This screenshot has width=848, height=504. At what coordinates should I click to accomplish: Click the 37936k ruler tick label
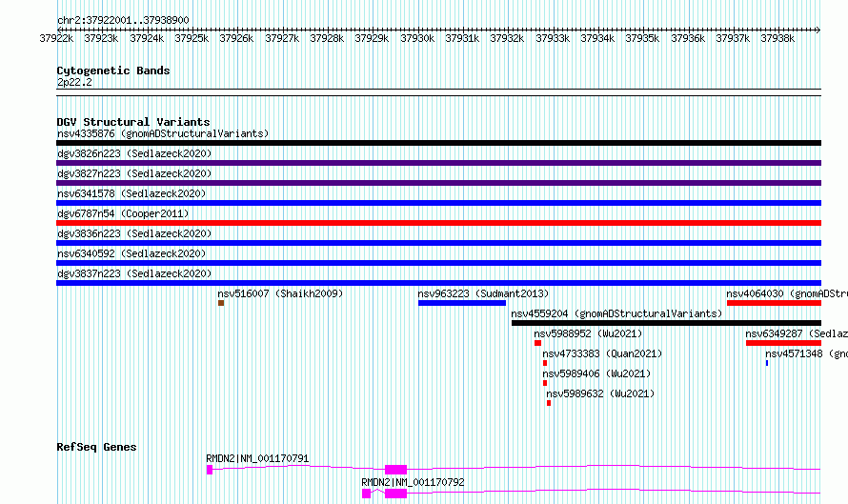point(687,38)
